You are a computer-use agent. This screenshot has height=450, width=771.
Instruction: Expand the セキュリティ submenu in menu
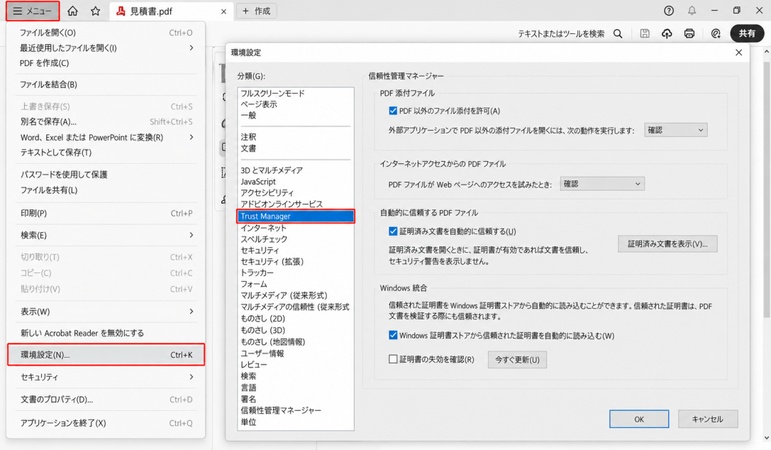click(x=106, y=377)
